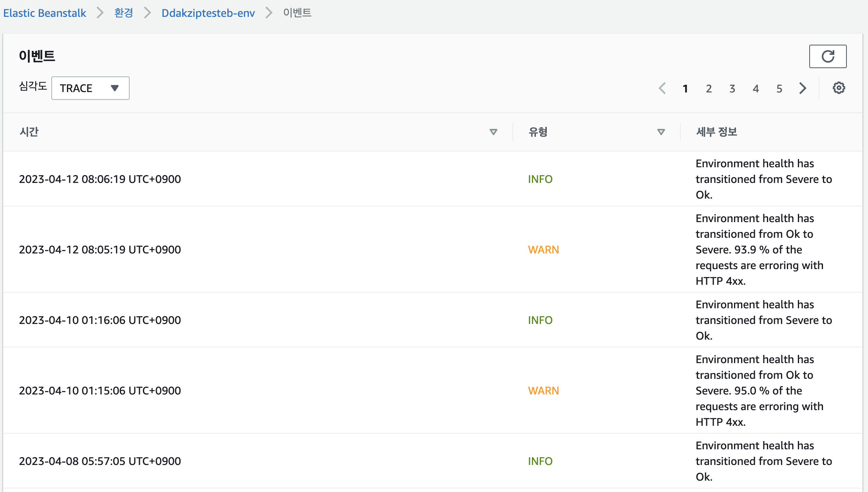
Task: Sort by 유형 column arrow
Action: click(x=661, y=132)
